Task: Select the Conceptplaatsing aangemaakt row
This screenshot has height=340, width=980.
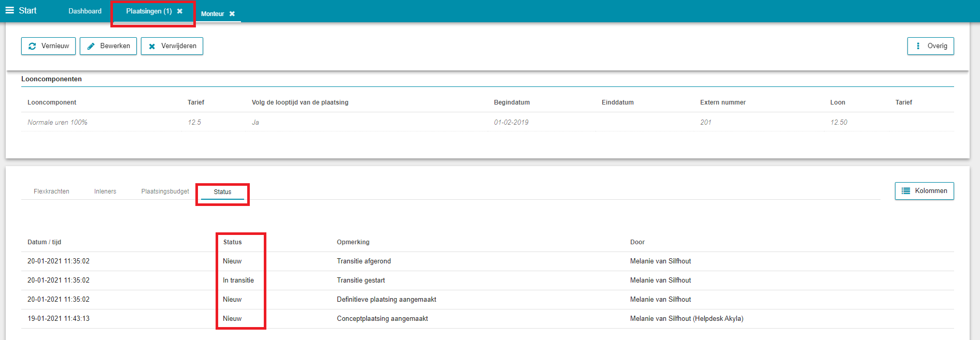Action: pos(487,319)
